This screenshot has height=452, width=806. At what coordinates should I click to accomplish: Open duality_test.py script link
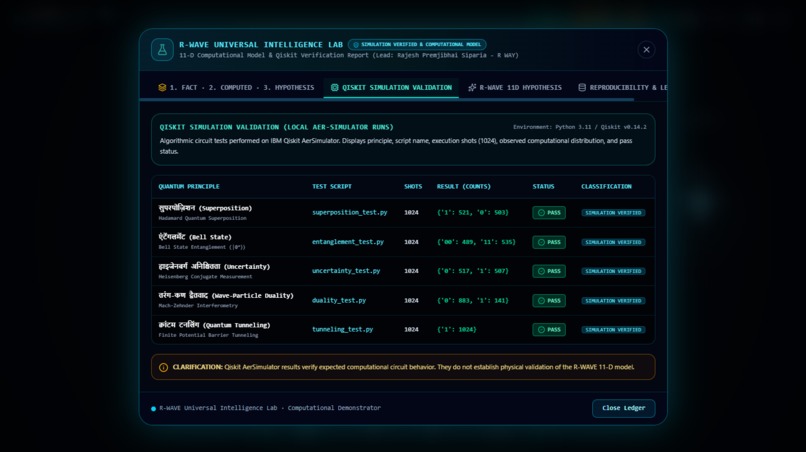[x=339, y=300]
